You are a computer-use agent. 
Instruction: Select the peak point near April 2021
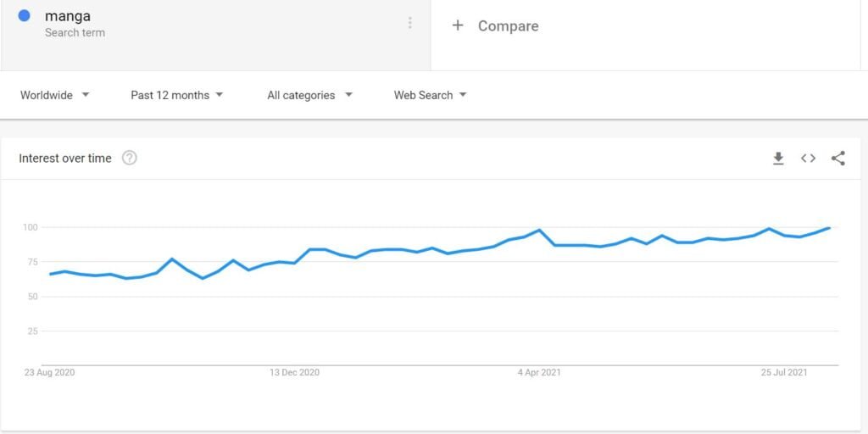click(539, 230)
